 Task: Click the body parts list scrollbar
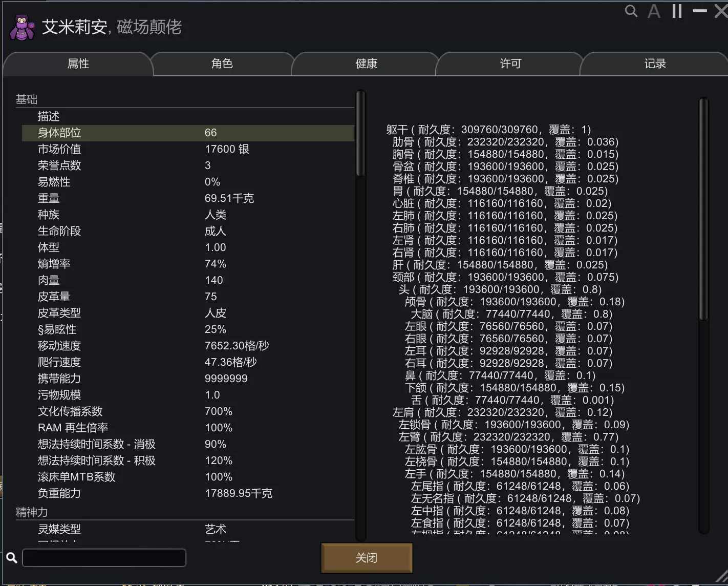pos(703,210)
